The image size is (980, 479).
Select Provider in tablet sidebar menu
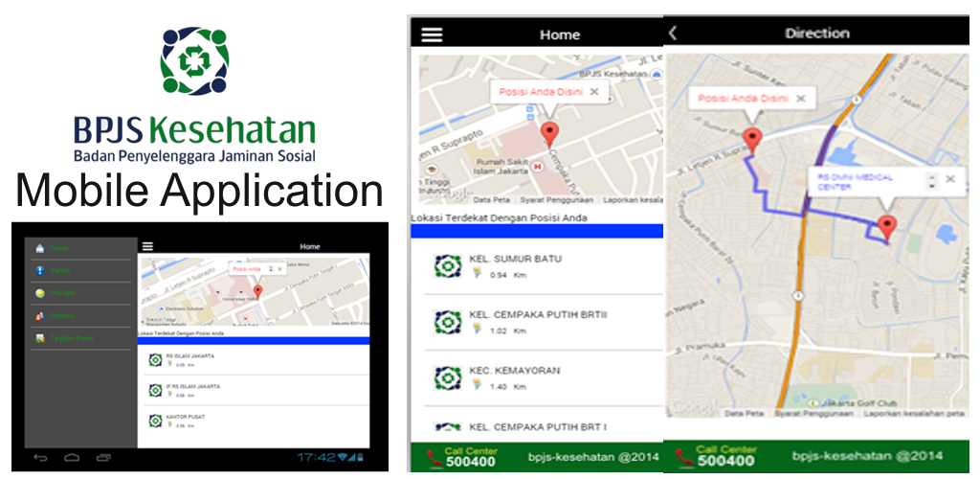pos(81,293)
